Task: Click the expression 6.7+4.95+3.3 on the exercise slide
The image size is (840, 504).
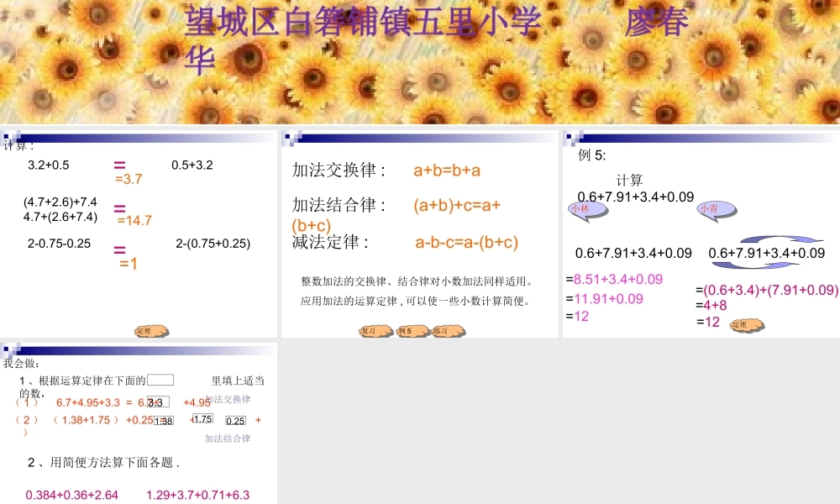Action: click(88, 402)
